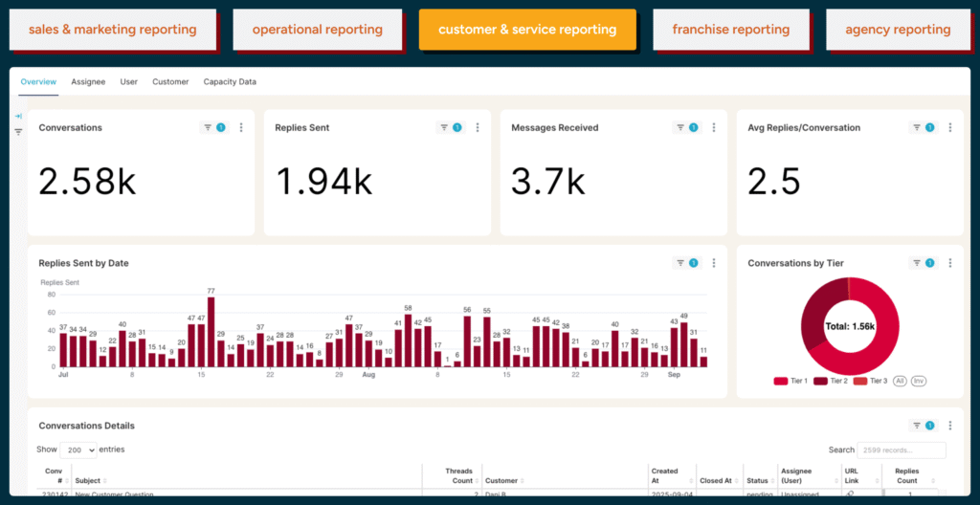Open kebab menu on Replies Sent card
The image size is (980, 505).
tap(478, 127)
